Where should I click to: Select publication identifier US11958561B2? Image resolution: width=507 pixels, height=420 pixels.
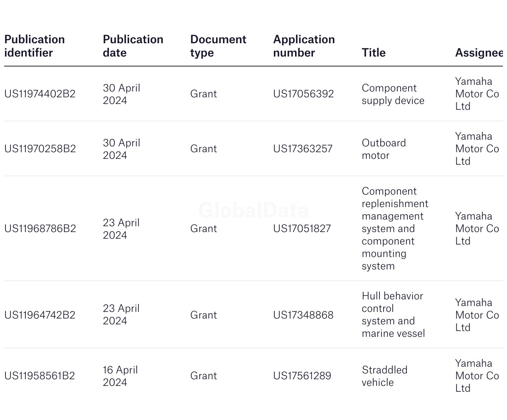pyautogui.click(x=39, y=376)
